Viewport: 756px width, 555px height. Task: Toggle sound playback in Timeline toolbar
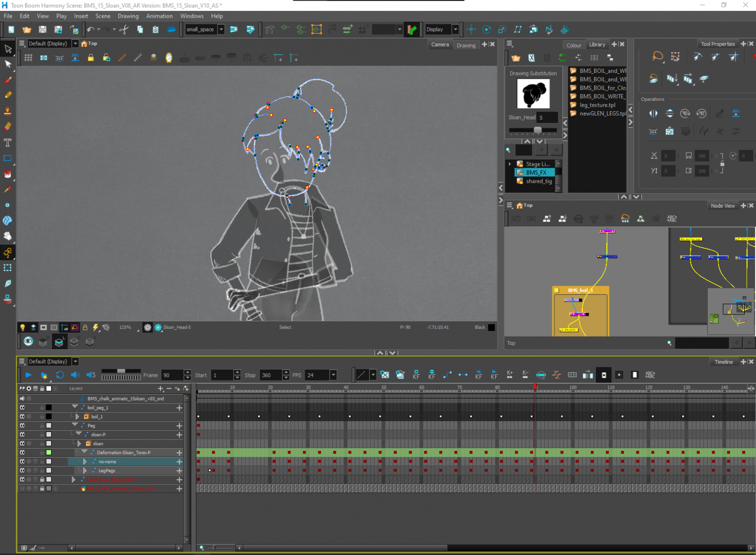click(75, 375)
